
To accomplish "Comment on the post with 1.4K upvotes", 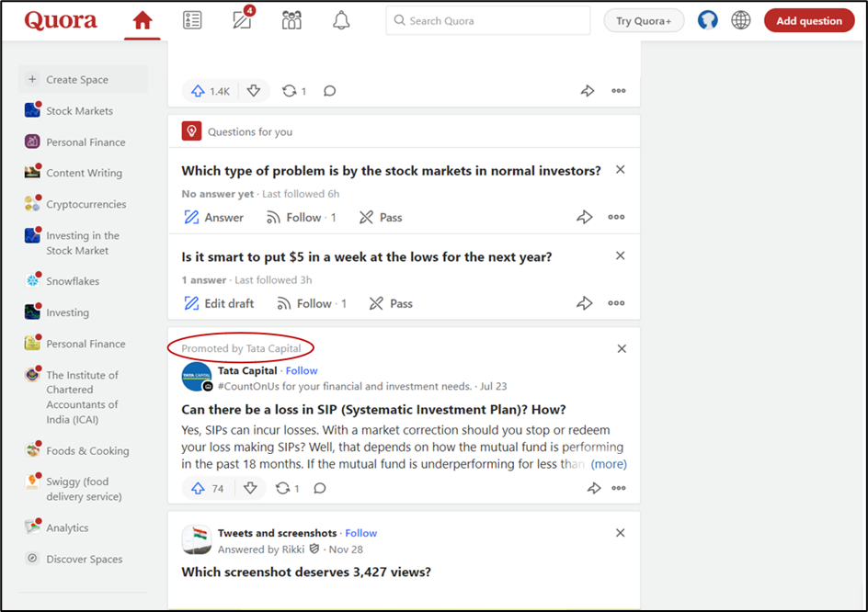I will [x=329, y=91].
